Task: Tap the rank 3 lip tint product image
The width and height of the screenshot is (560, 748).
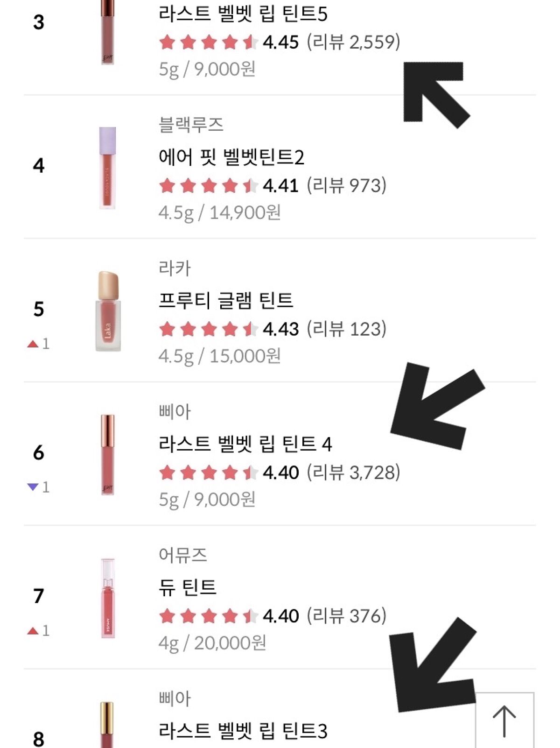Action: pyautogui.click(x=108, y=33)
